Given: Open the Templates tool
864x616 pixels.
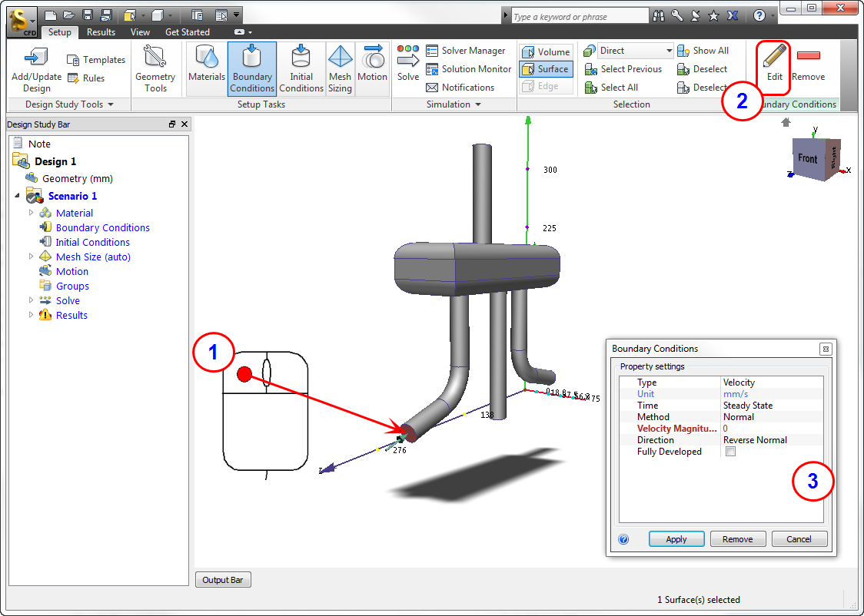Looking at the screenshot, I should [x=96, y=59].
